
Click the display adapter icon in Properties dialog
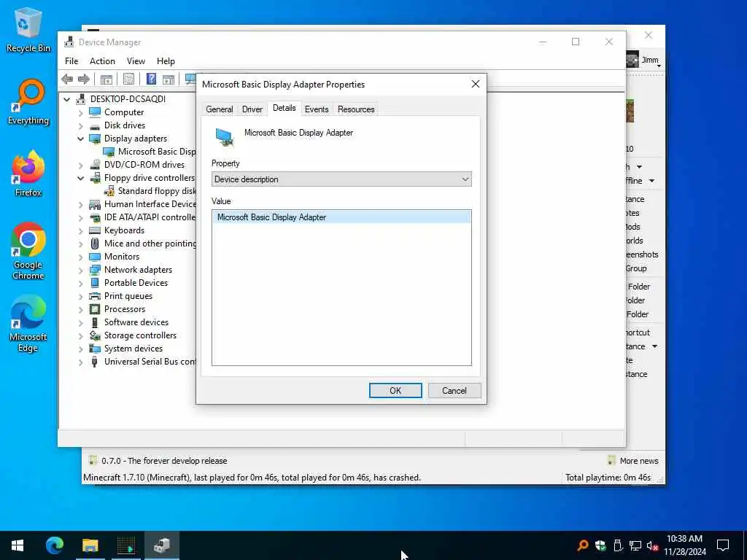click(224, 137)
